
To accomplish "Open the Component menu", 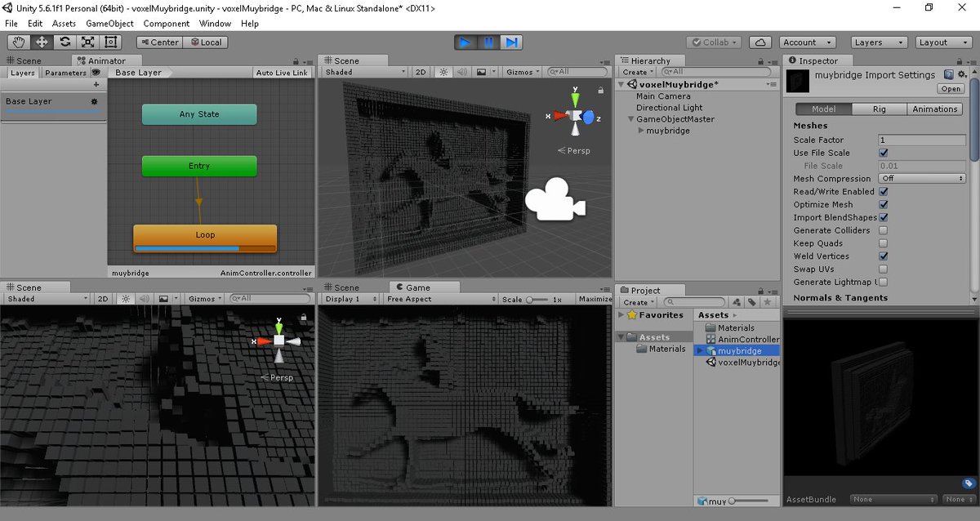I will (x=167, y=24).
